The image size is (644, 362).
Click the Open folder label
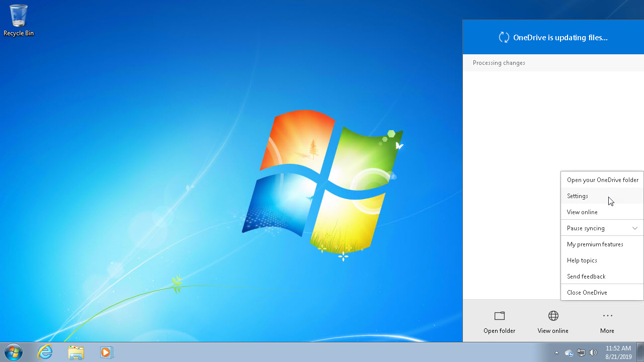(499, 331)
